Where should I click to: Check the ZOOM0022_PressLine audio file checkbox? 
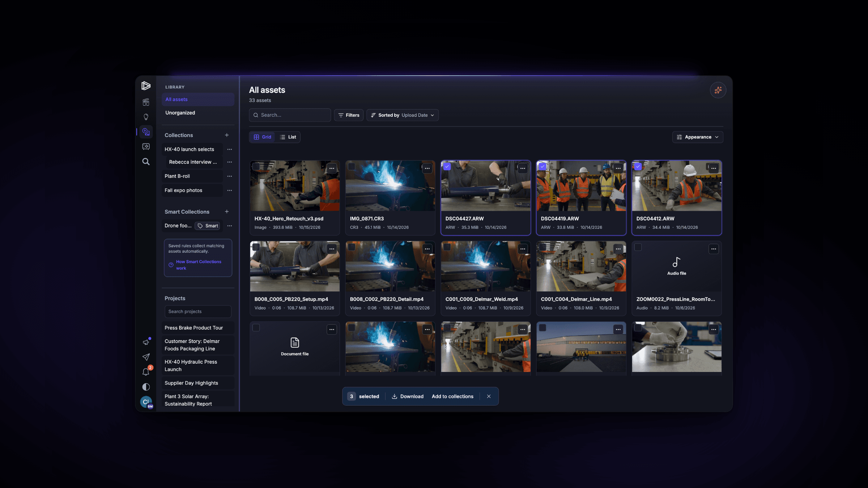[x=638, y=247]
